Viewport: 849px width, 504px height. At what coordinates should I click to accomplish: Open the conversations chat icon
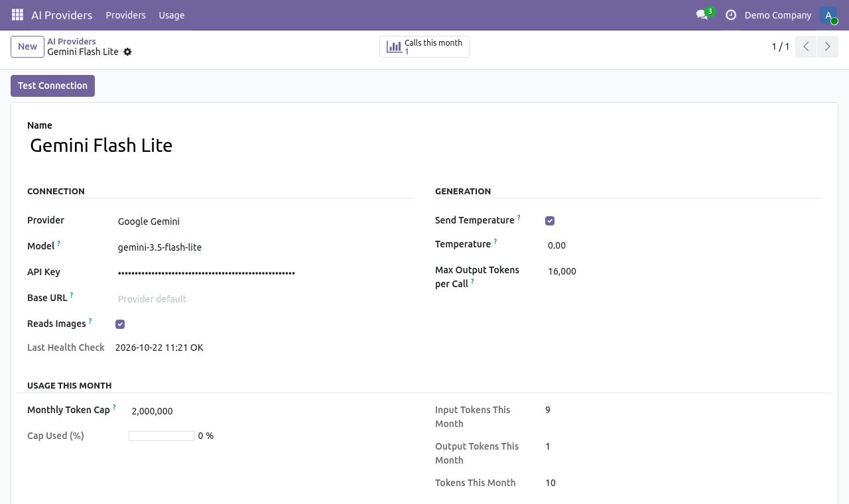click(702, 15)
